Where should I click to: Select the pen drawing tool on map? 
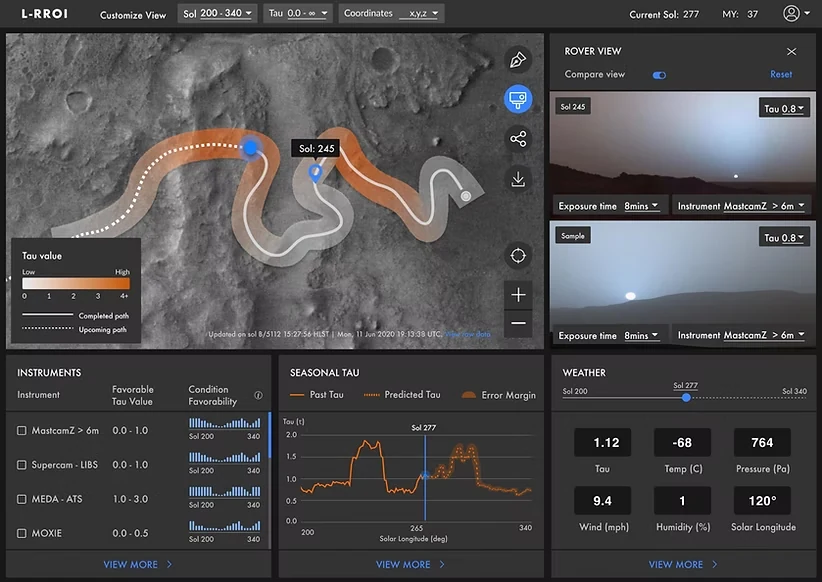pos(518,60)
